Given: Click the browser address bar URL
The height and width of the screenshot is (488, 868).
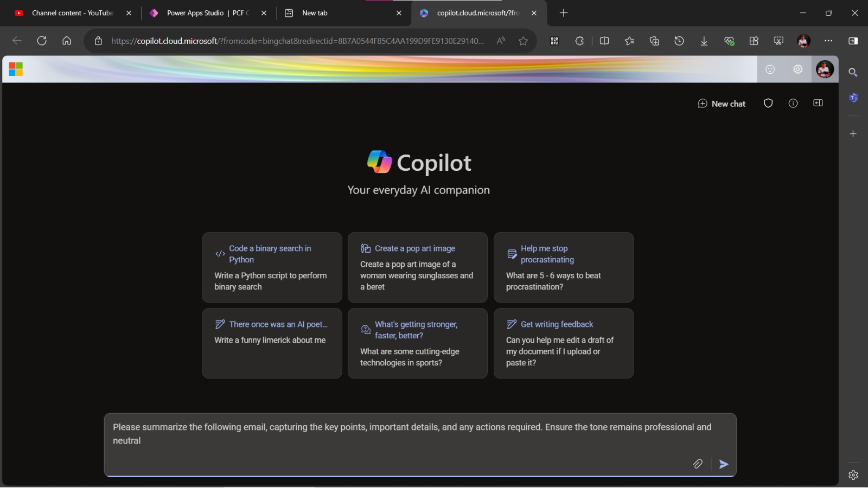Looking at the screenshot, I should click(297, 41).
